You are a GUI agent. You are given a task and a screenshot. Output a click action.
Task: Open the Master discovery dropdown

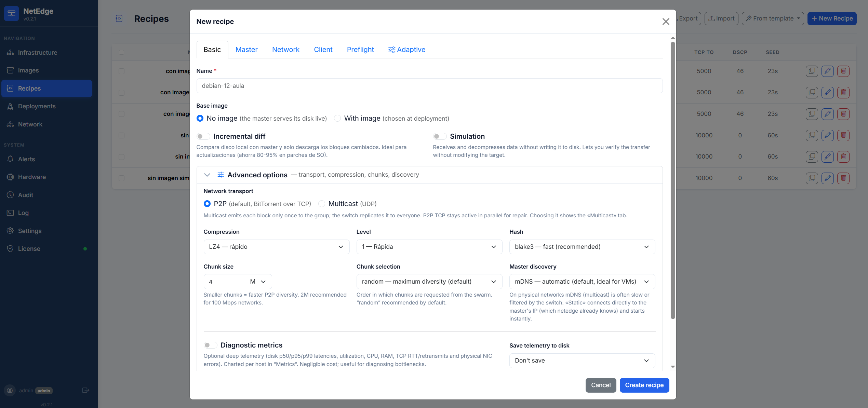point(582,282)
